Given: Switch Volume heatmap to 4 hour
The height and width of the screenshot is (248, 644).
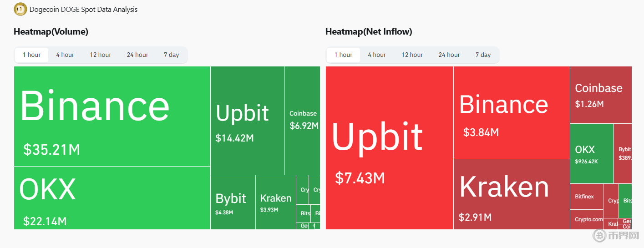Looking at the screenshot, I should pos(65,55).
